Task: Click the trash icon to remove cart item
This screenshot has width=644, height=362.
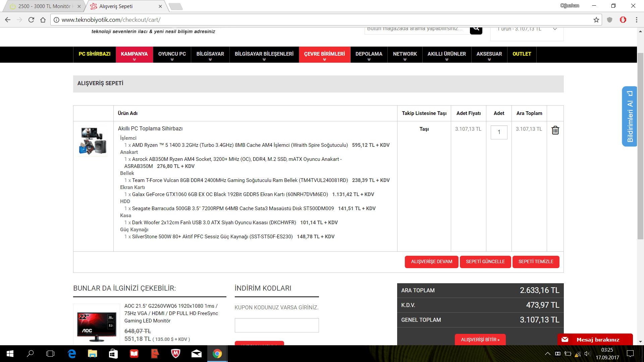Action: point(555,130)
